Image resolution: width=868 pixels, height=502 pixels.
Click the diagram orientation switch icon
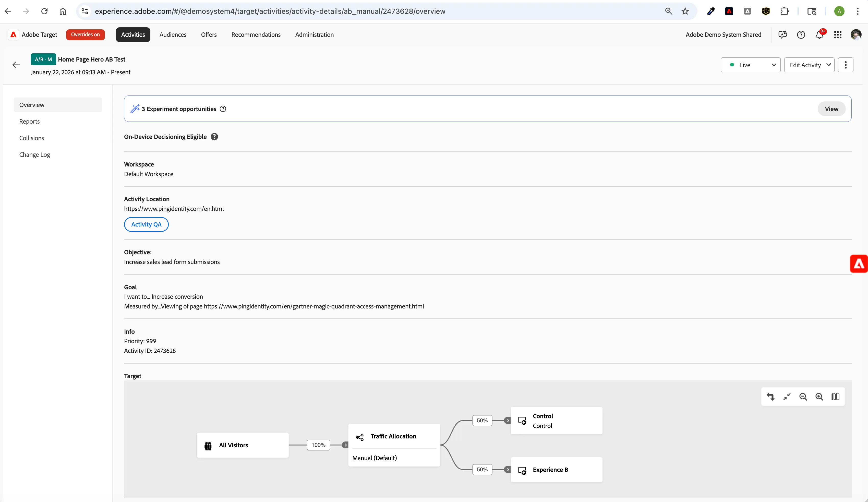click(x=771, y=397)
